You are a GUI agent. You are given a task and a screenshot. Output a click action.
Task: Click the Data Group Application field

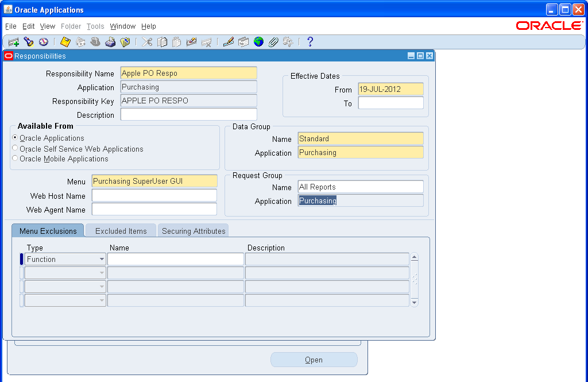pyautogui.click(x=361, y=152)
